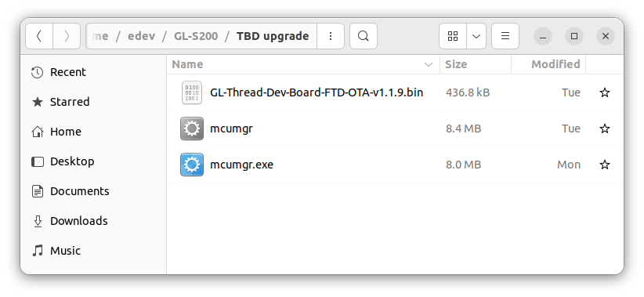Viewport: 644px width, 297px height.
Task: Open the three-dot path options menu
Action: (x=331, y=36)
